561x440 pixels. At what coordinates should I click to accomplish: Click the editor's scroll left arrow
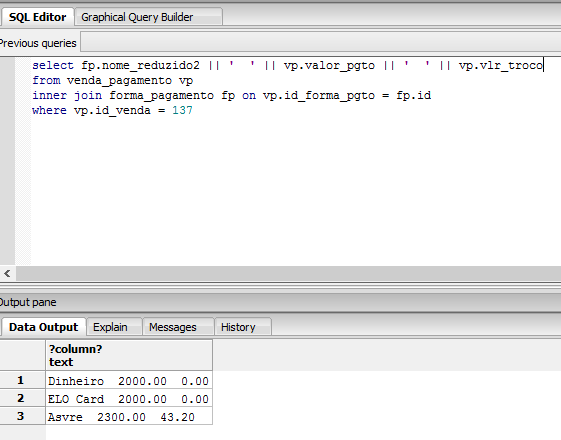(x=8, y=274)
